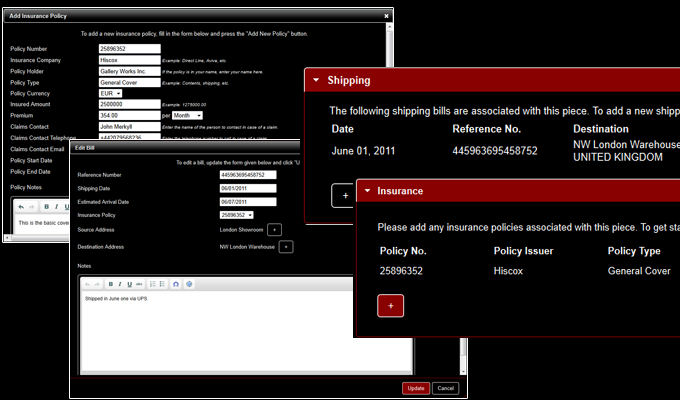Insert numbered list in Edit Bill notes

pyautogui.click(x=153, y=284)
